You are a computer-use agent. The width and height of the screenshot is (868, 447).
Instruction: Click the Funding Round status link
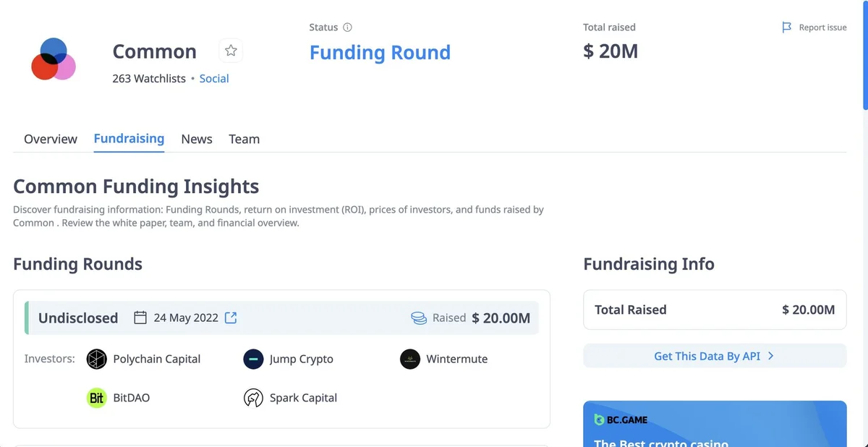point(380,53)
